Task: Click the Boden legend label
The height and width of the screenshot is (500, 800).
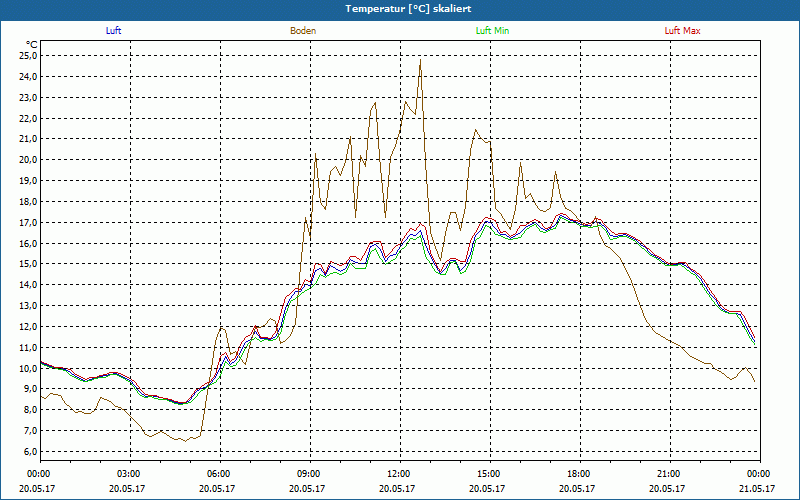Action: pos(303,31)
